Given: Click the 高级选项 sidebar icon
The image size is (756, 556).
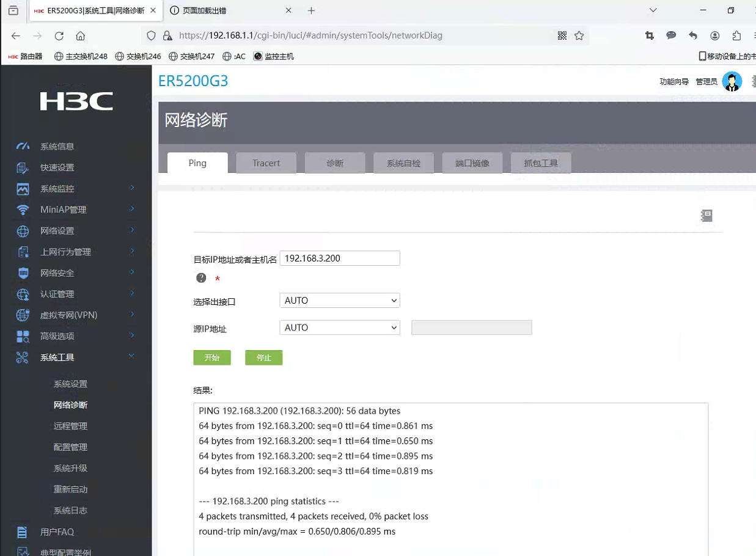Looking at the screenshot, I should tap(23, 336).
